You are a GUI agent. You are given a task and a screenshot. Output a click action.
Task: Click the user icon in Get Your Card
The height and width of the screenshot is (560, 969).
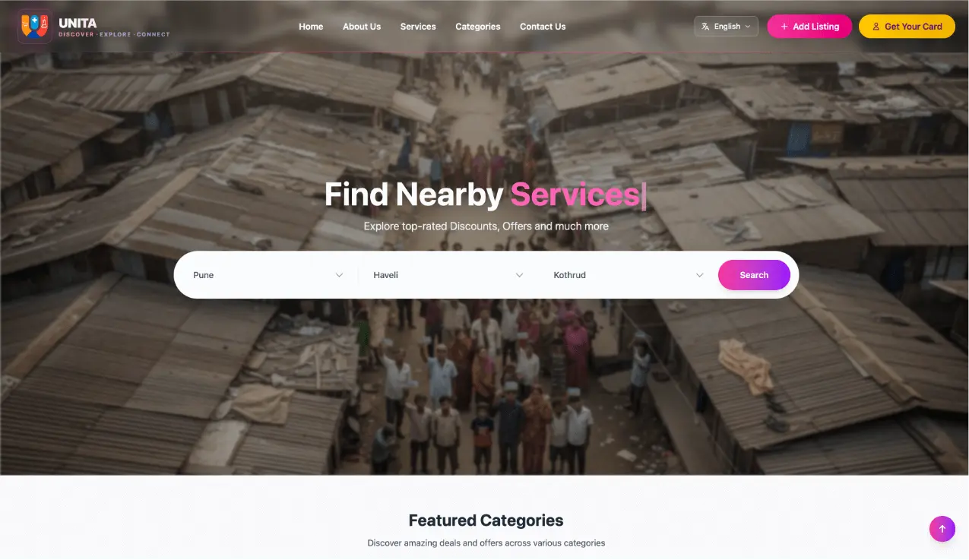876,27
